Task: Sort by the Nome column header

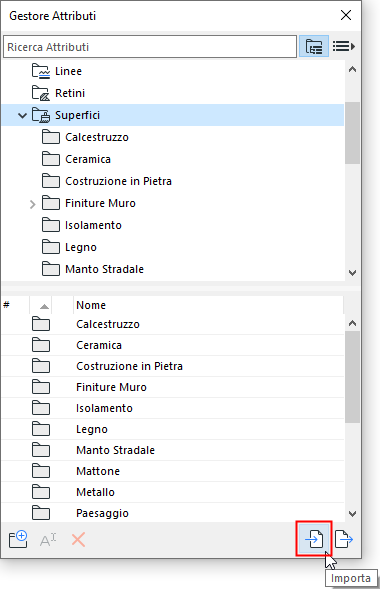Action: click(x=208, y=305)
